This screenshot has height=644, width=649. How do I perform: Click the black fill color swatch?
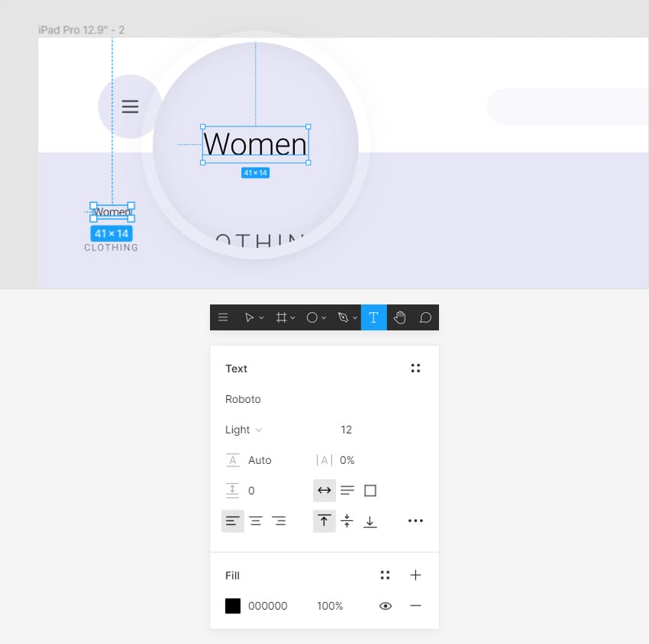pos(233,606)
